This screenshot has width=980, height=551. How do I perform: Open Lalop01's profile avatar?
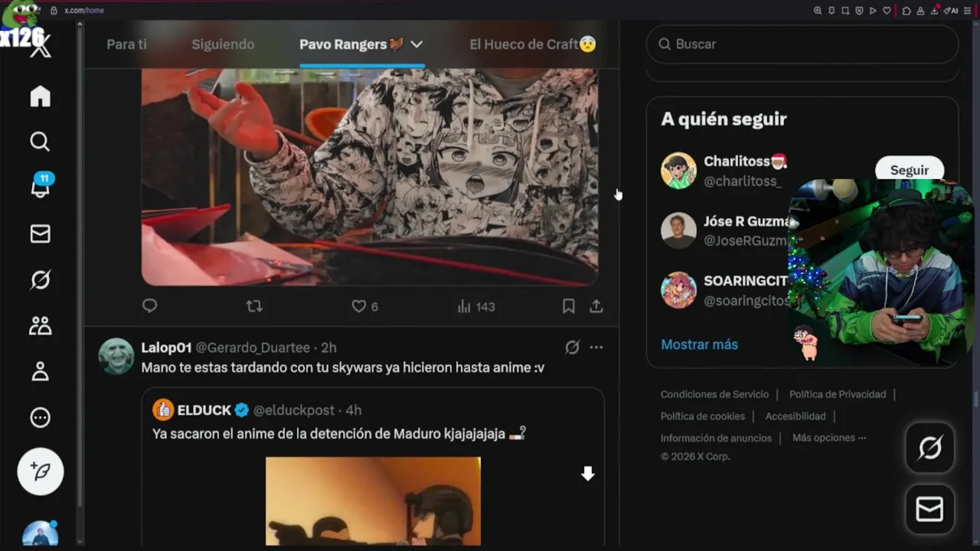(x=116, y=357)
